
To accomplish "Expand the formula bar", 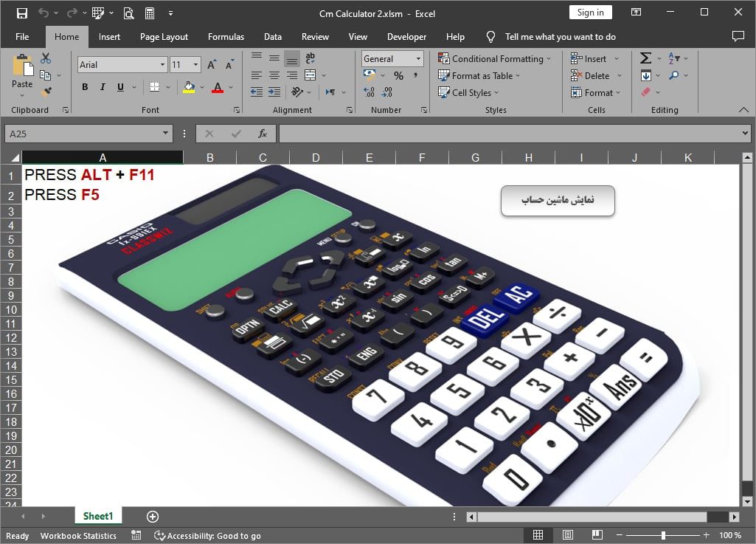I will (745, 133).
